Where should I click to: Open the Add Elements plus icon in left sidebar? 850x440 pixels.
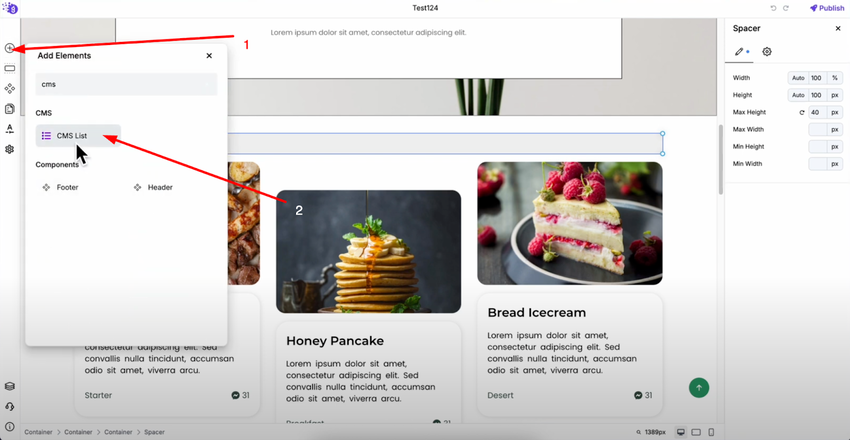pos(9,48)
